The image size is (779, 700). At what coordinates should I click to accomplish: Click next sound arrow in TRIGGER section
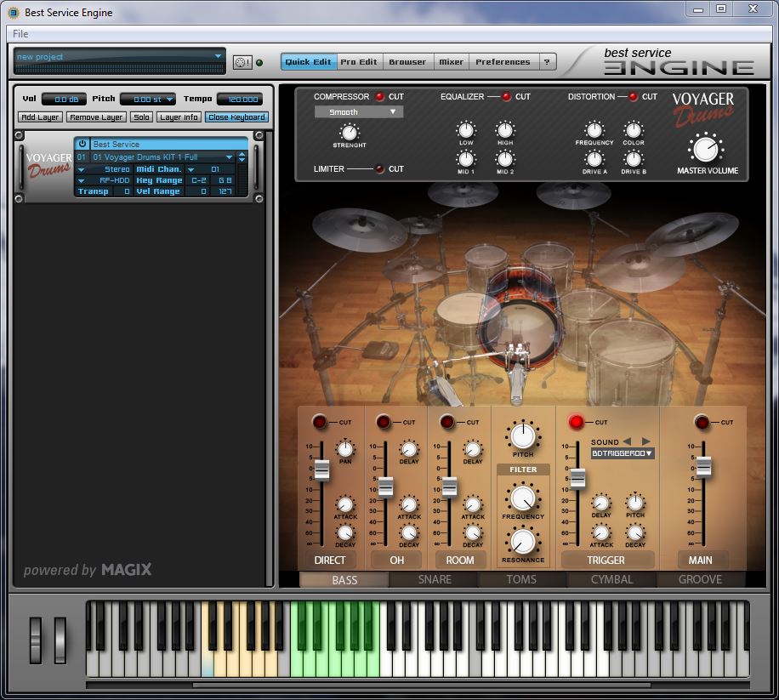coord(645,441)
